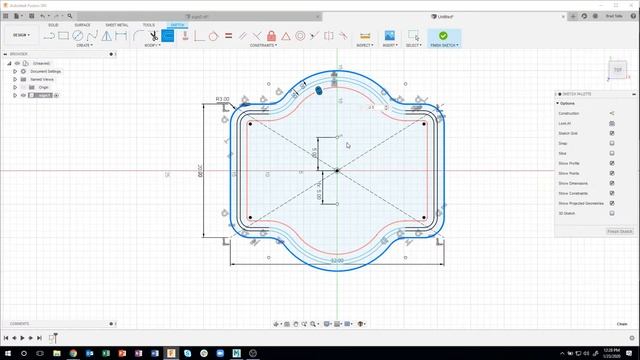Click the Windows Start button
Image resolution: width=640 pixels, height=360 pixels.
pyautogui.click(x=8, y=353)
